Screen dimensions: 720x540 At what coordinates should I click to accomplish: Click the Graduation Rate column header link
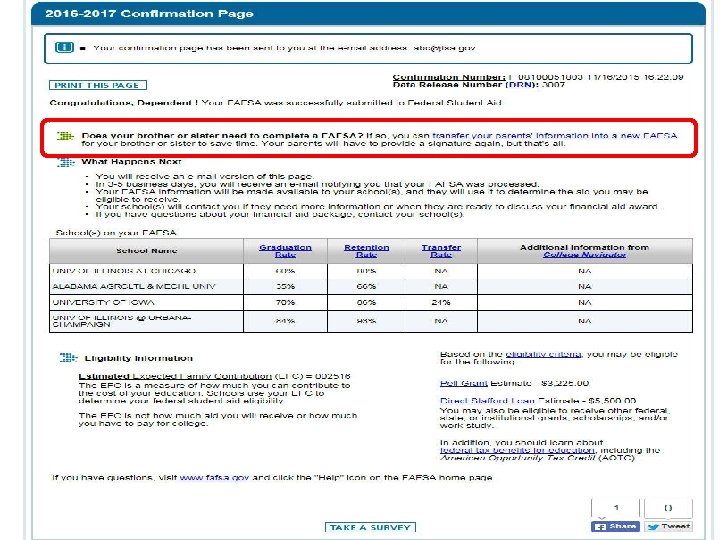[285, 251]
